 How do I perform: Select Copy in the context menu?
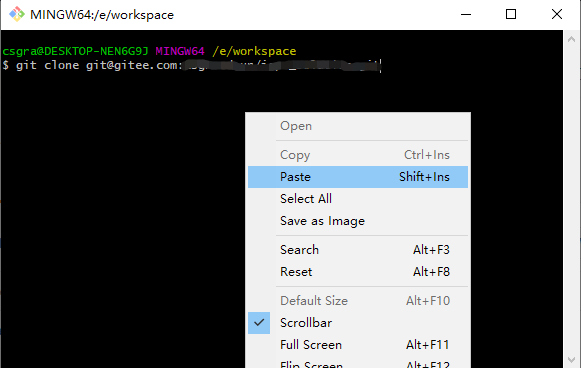click(358, 155)
